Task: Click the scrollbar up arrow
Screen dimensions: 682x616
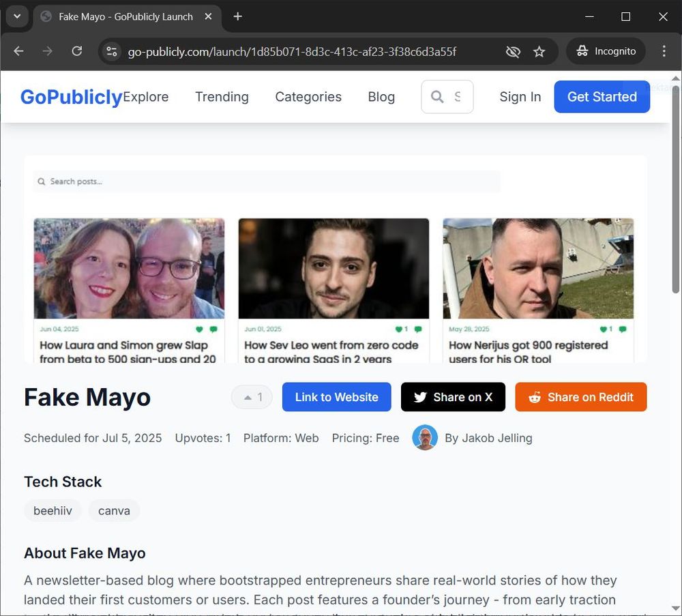Action: coord(675,78)
